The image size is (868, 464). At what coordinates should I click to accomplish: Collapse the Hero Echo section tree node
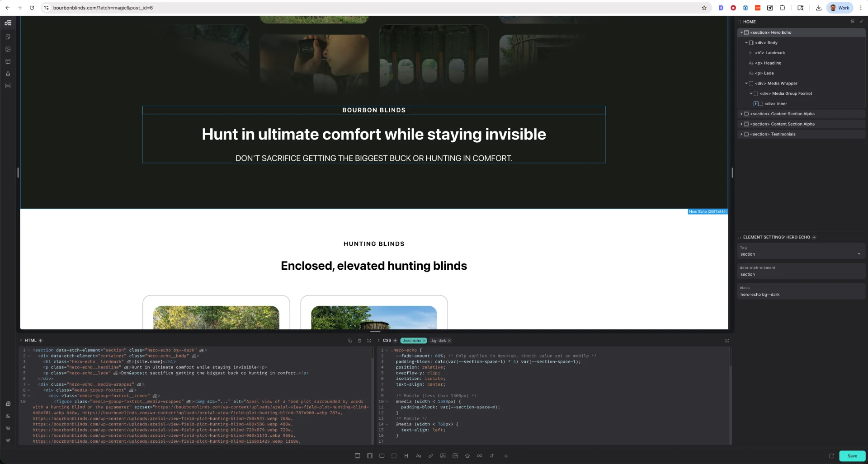[x=741, y=33]
